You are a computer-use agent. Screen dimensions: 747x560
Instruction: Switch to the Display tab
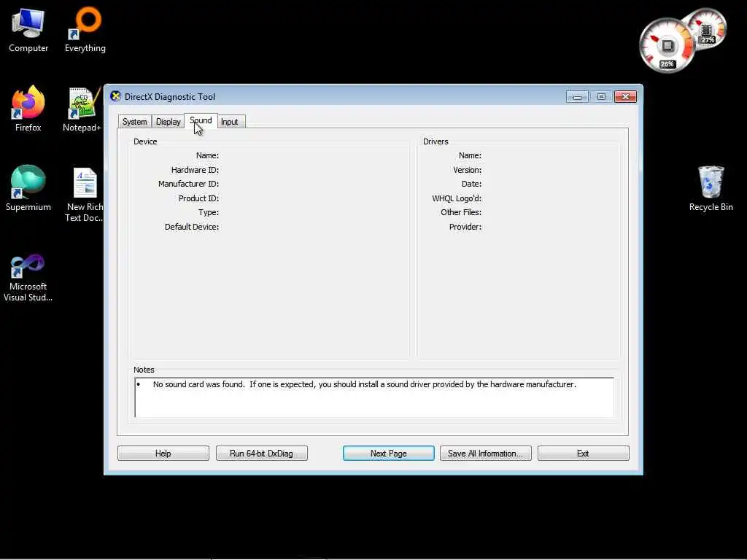pos(169,122)
